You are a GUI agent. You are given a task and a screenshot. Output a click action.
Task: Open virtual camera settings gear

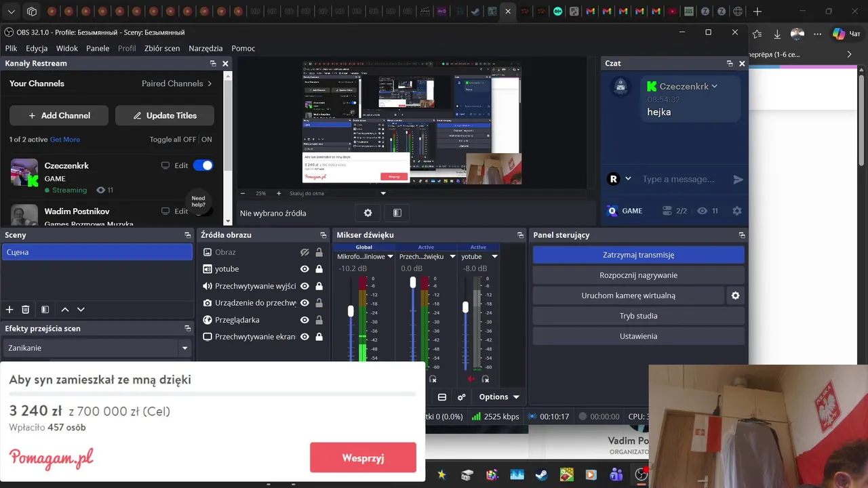pos(735,296)
